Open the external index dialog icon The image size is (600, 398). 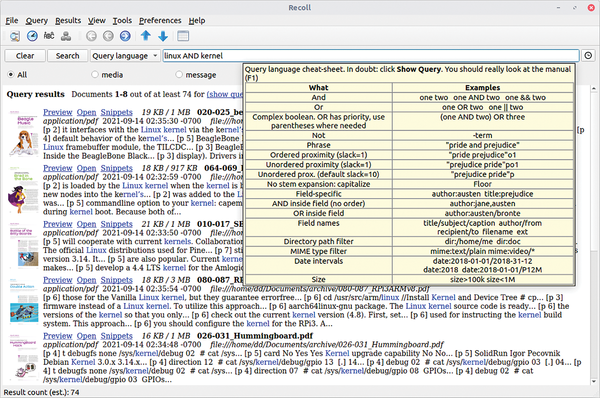tap(66, 36)
